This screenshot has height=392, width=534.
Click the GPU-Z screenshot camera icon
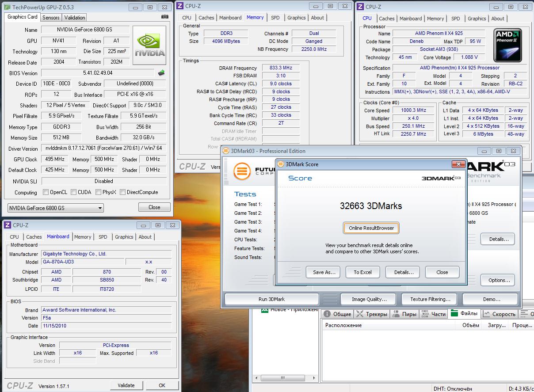click(165, 17)
